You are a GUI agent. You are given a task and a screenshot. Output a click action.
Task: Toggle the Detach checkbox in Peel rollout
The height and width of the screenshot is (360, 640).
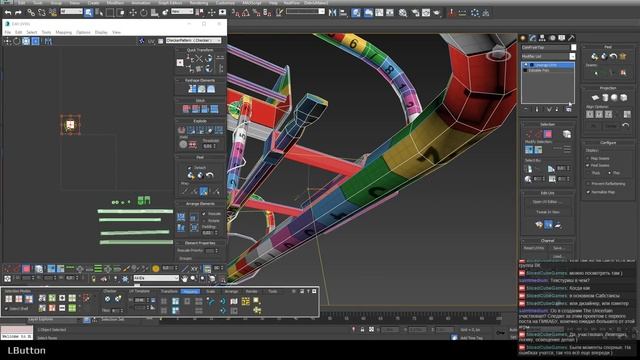[190, 168]
